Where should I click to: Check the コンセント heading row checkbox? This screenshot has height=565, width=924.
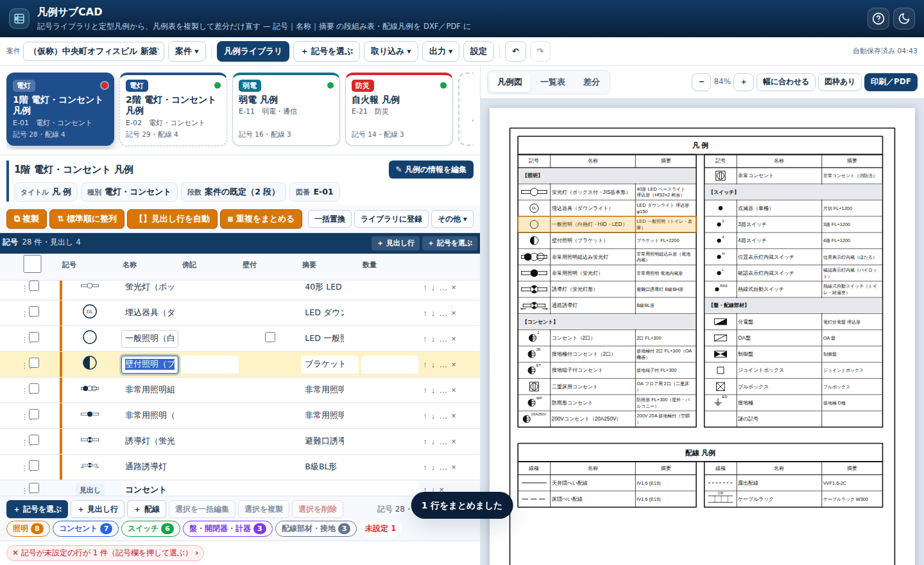(x=34, y=489)
